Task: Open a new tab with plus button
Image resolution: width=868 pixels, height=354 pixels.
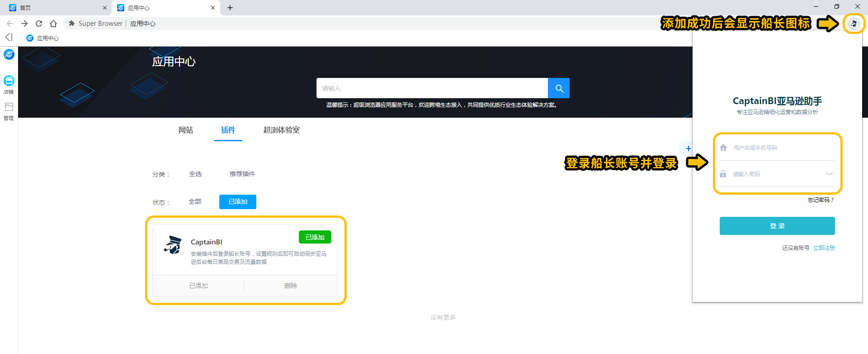Action: (230, 8)
